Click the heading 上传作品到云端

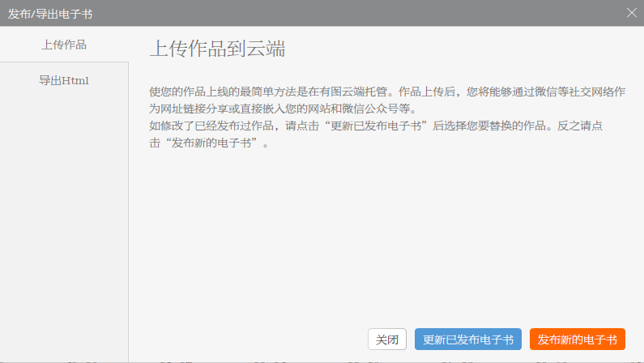pyautogui.click(x=217, y=49)
